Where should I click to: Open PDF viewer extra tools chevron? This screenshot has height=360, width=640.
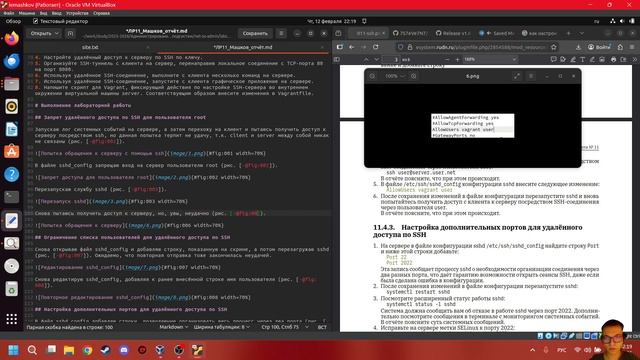pos(635,59)
